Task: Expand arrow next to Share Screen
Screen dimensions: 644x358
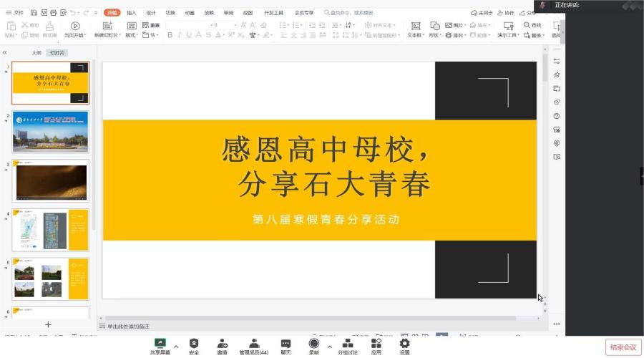Action: [176, 347]
